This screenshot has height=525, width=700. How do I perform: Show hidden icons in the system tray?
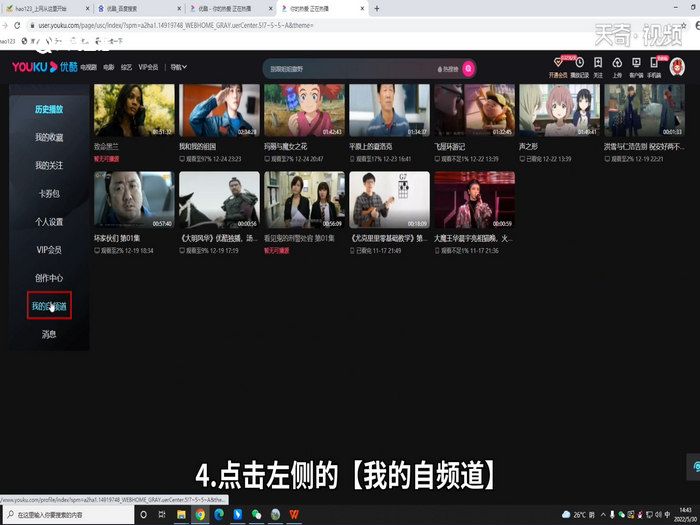pyautogui.click(x=603, y=514)
